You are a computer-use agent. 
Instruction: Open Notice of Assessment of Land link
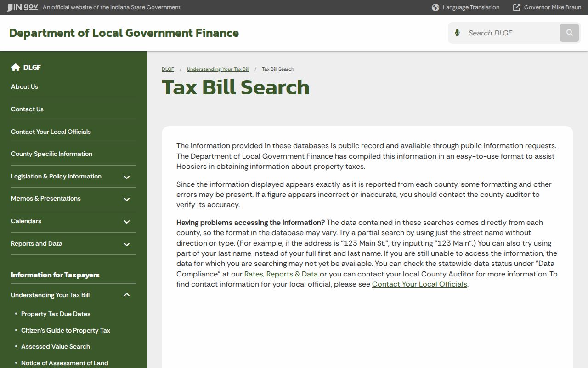coord(65,363)
